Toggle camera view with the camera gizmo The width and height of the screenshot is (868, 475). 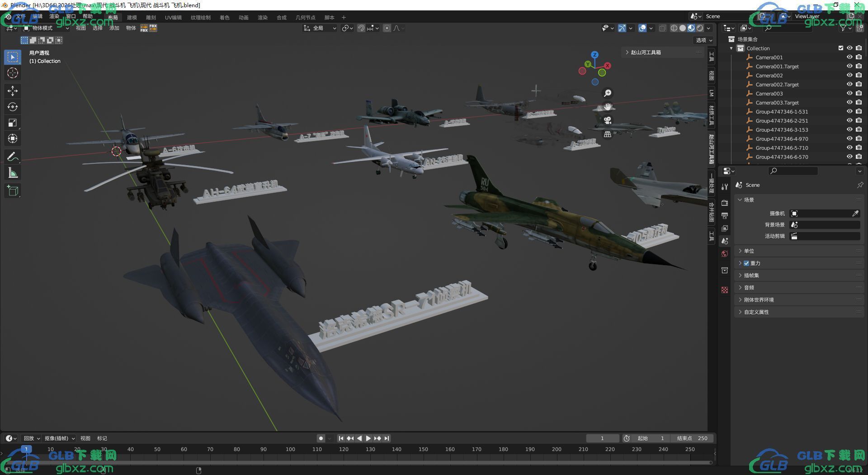pos(608,120)
